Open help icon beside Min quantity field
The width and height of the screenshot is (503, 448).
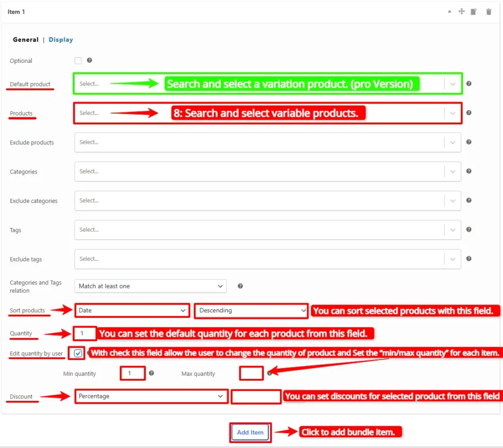click(151, 373)
